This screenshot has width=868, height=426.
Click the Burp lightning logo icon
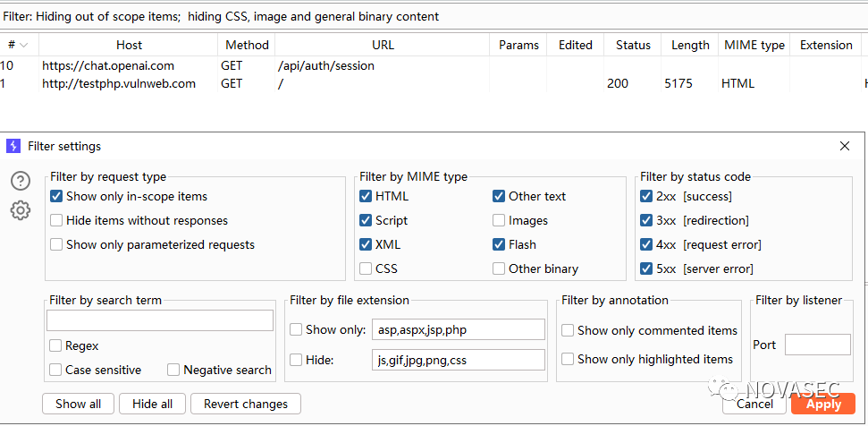pyautogui.click(x=13, y=146)
